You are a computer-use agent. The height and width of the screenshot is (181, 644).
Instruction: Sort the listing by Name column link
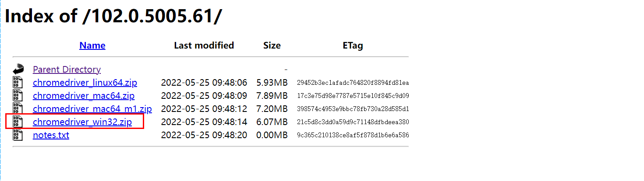(x=92, y=45)
